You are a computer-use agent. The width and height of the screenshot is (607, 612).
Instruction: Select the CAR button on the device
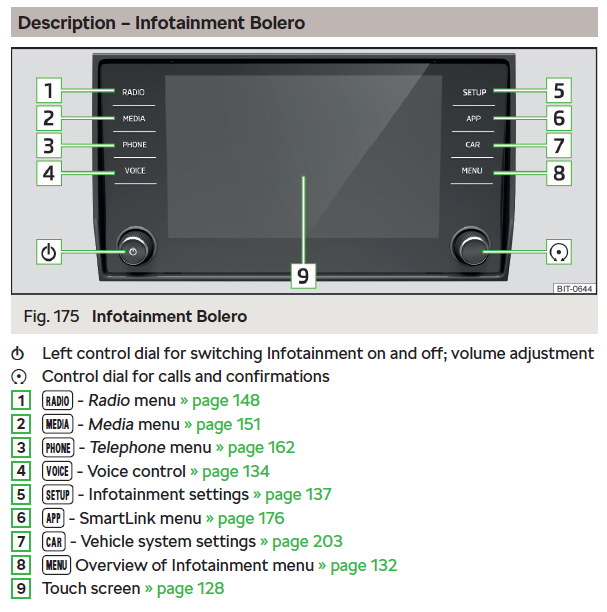473,144
